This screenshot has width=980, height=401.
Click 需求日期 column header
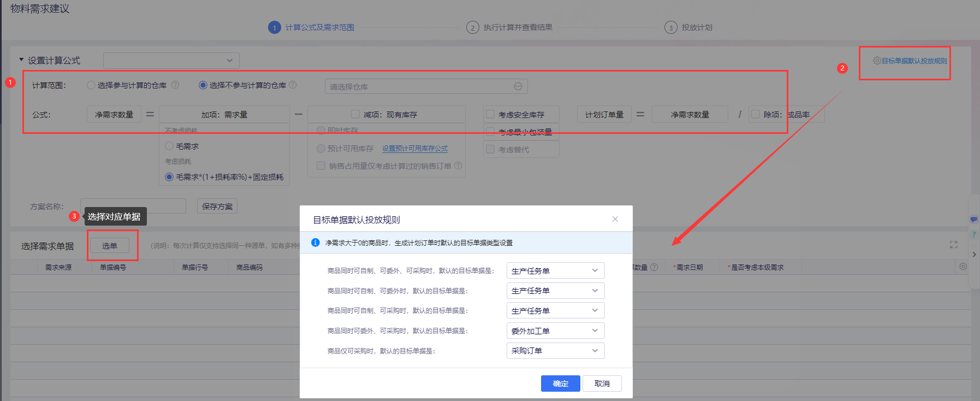(x=688, y=267)
